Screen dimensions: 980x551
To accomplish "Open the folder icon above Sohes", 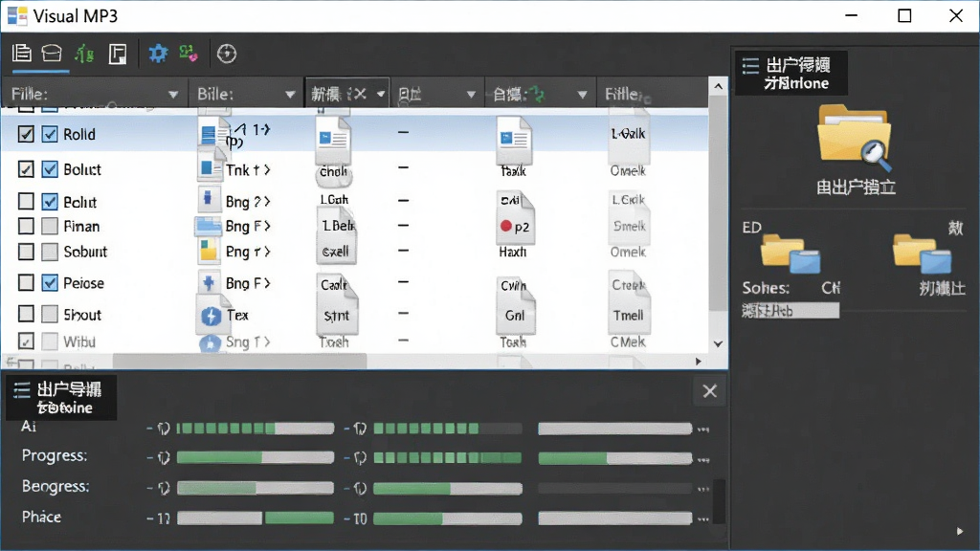I will coord(791,253).
